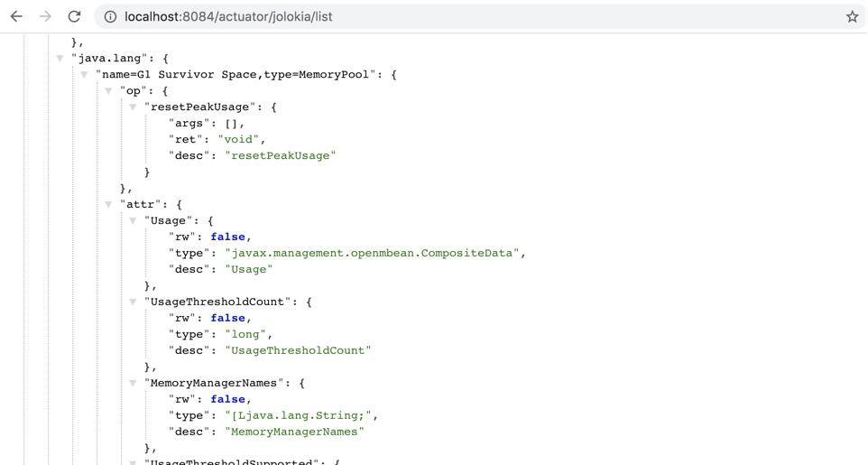
Task: Click the browser back arrow
Action: 16,16
